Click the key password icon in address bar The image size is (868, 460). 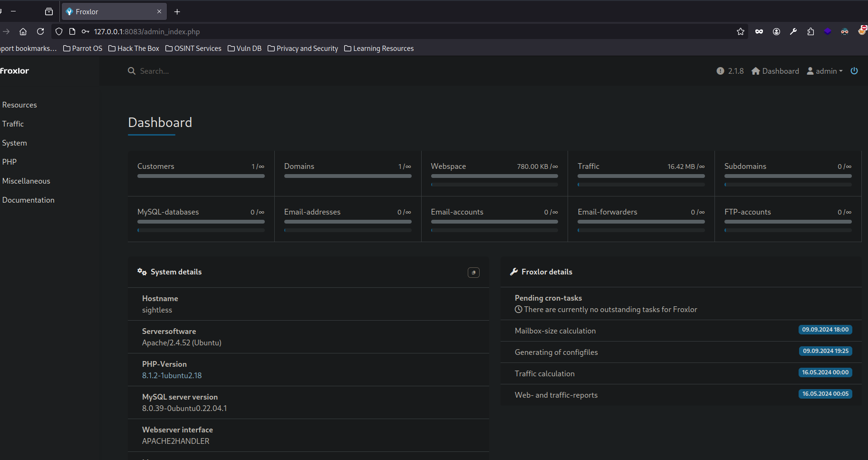tap(86, 31)
